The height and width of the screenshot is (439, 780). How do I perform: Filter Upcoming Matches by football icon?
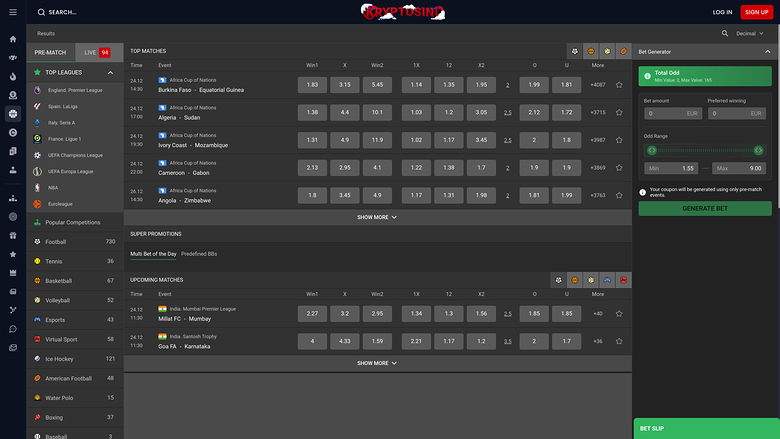coord(558,280)
